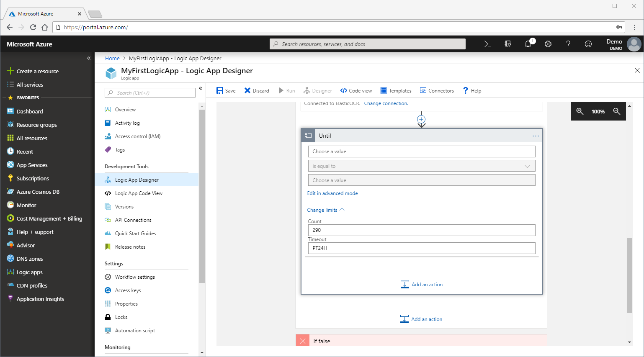The width and height of the screenshot is (644, 357).
Task: Zoom out on the designer canvas
Action: pos(616,111)
